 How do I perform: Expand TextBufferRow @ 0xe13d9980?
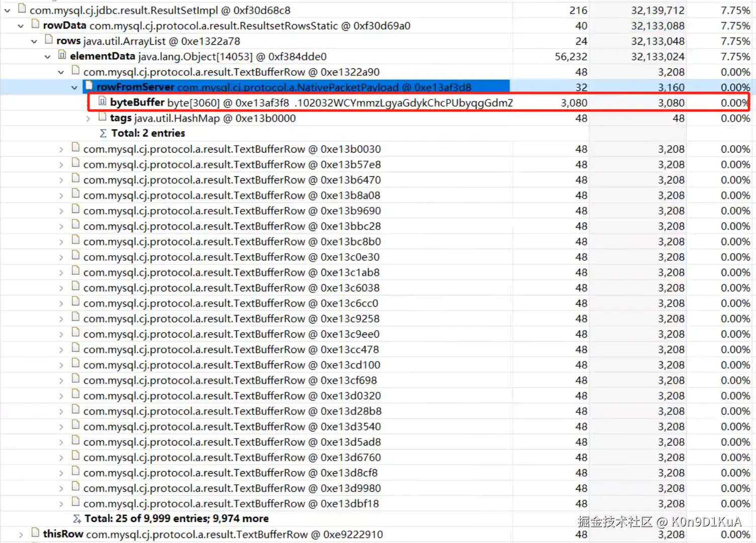61,488
